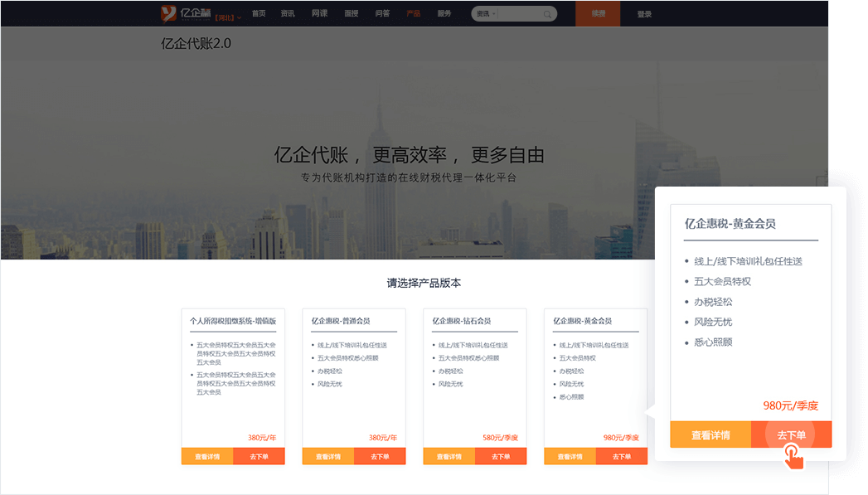This screenshot has width=868, height=495.
Task: Open the 资讯 navigation menu item
Action: click(x=288, y=14)
